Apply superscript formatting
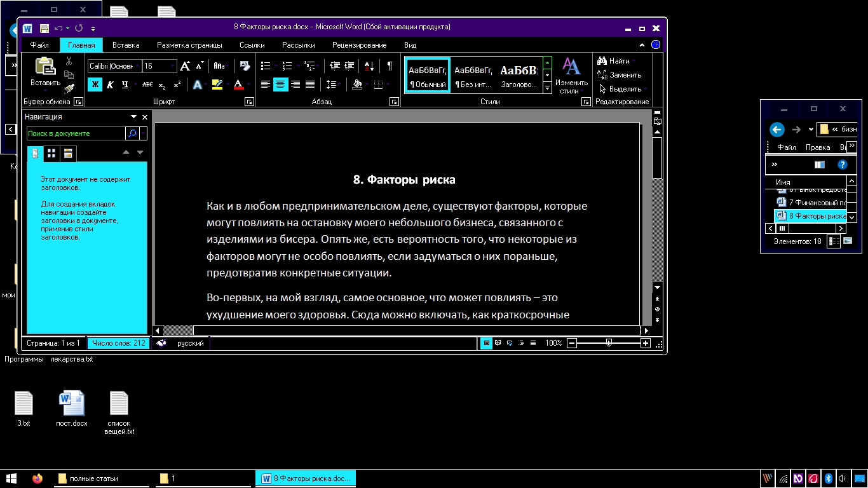 (177, 85)
